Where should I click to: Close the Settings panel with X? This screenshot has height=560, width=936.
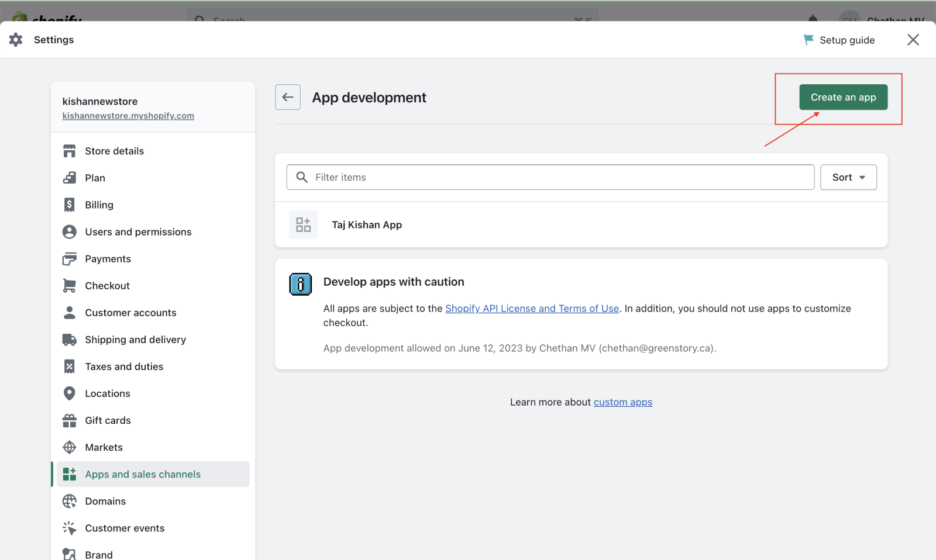(x=913, y=40)
